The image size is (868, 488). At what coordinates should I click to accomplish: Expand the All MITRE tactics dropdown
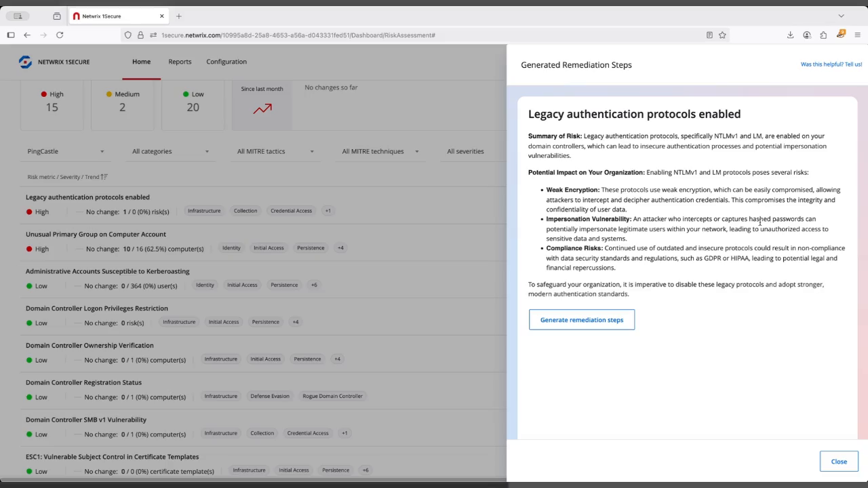click(275, 151)
